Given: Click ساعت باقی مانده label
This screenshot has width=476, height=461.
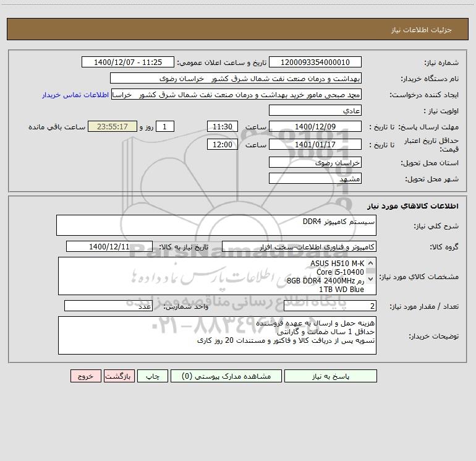Looking at the screenshot, I should click(x=57, y=127).
